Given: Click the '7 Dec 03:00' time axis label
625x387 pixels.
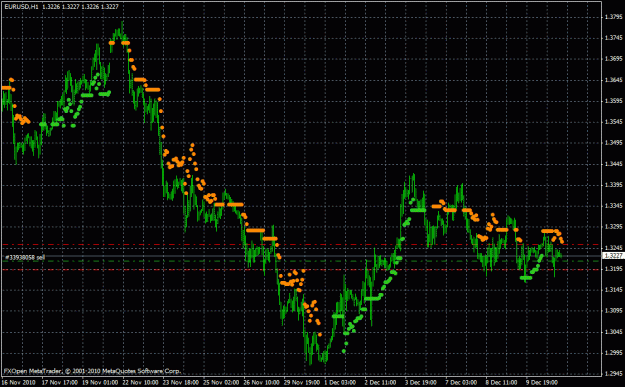Looking at the screenshot, I should [x=461, y=382].
